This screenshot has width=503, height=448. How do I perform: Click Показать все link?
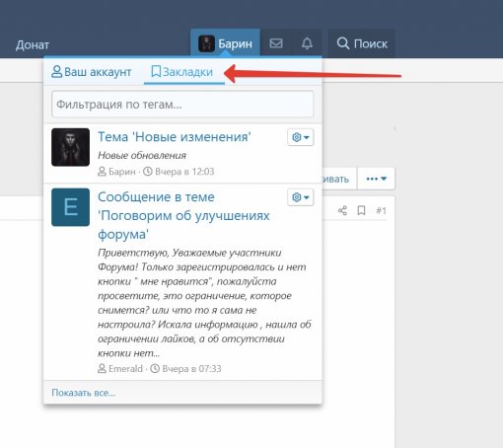[x=84, y=393]
